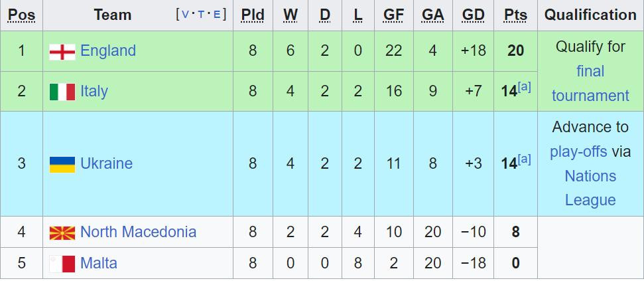Click the T talk template link
Image resolution: width=644 pixels, height=281 pixels.
pyautogui.click(x=202, y=15)
